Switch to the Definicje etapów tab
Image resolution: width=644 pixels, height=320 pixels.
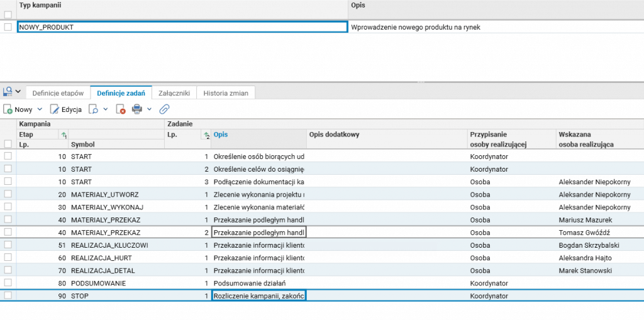[58, 93]
